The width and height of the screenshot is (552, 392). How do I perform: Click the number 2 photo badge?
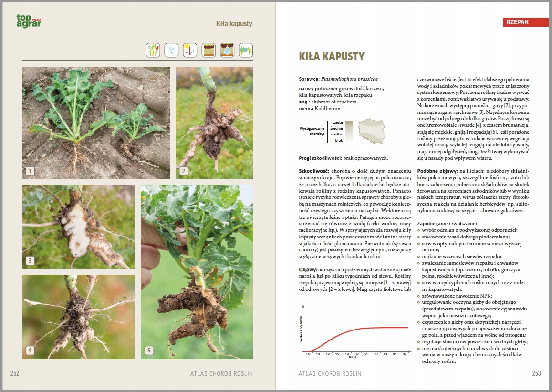183,171
